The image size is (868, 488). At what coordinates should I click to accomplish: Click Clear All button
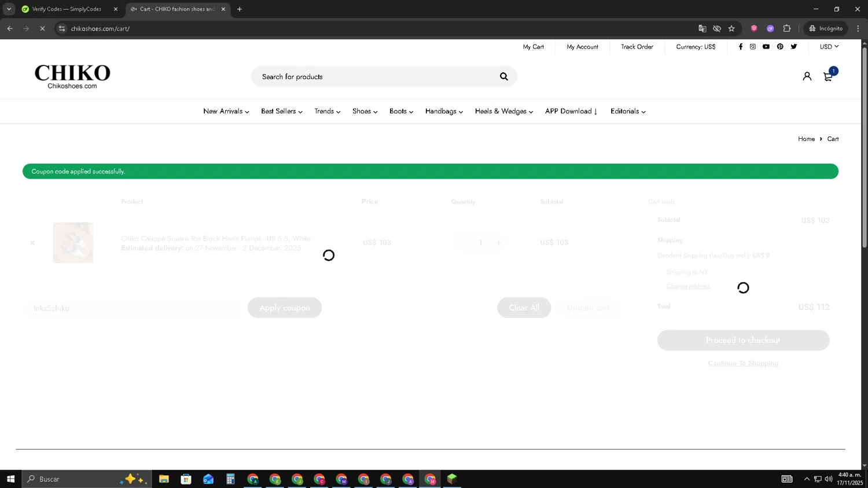coord(524,308)
